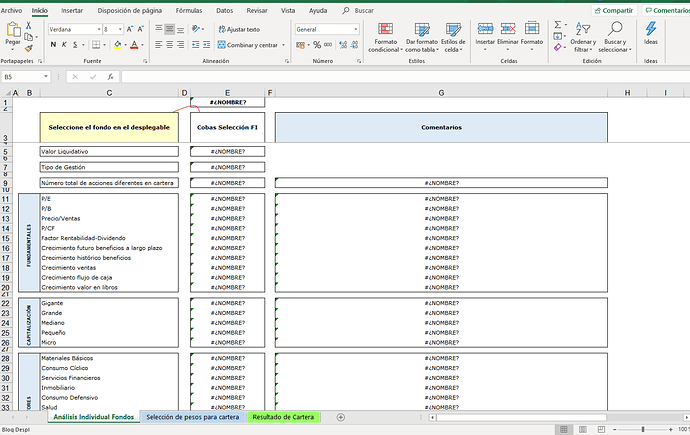Click the insert function fx icon
Viewport: 690px width, 435px height.
click(110, 77)
